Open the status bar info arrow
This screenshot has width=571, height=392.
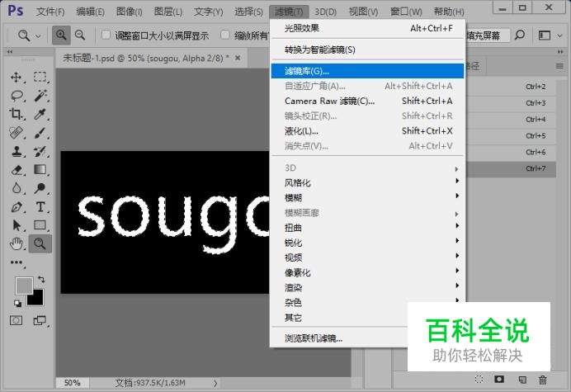(x=215, y=383)
